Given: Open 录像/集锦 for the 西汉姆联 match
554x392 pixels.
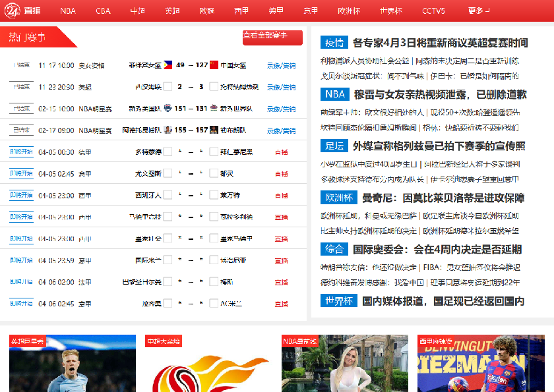Looking at the screenshot, I should (281, 87).
